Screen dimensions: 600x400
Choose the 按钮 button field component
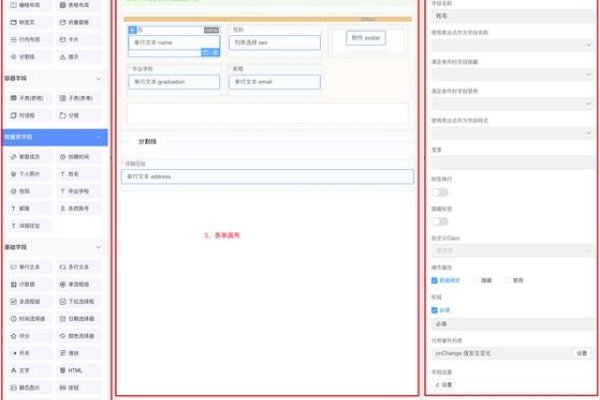[x=79, y=387]
